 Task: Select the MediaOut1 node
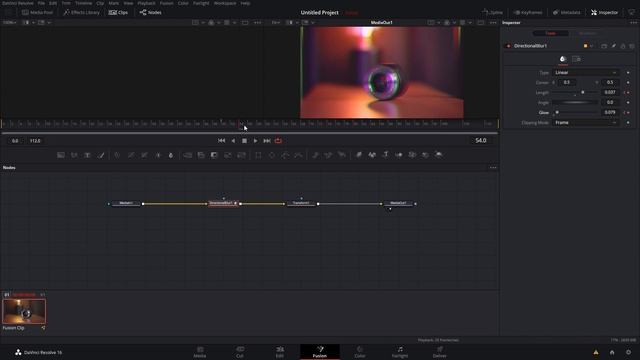click(398, 203)
